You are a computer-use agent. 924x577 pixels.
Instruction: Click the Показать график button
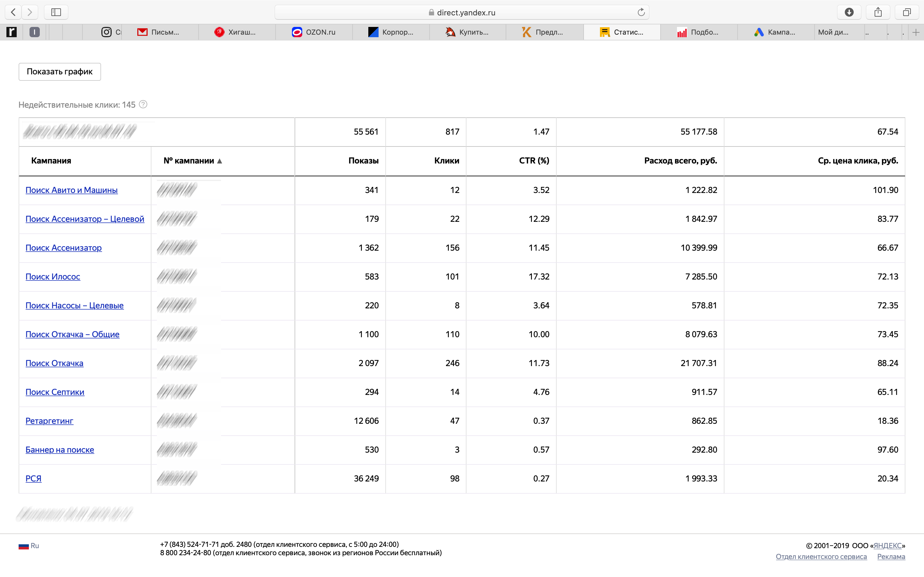60,72
